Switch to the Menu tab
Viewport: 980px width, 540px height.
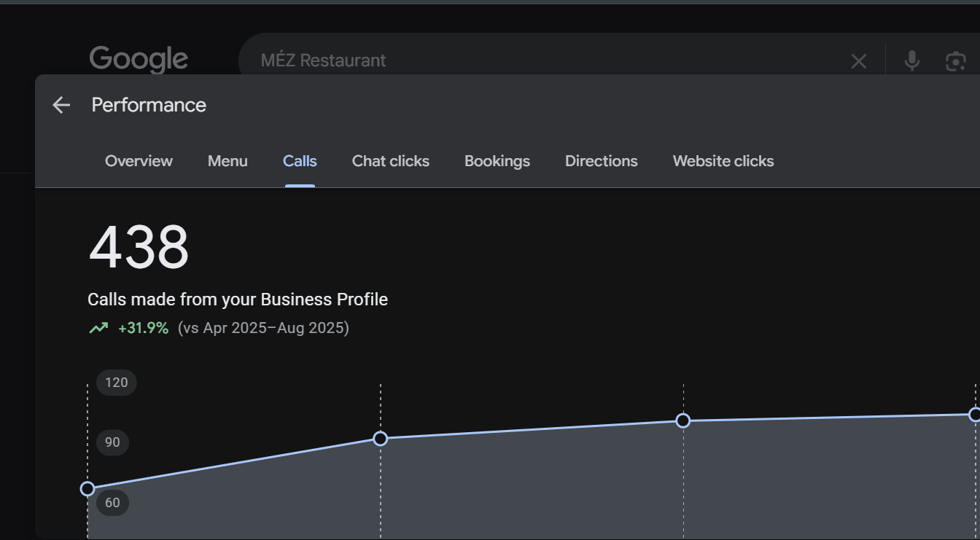[227, 161]
